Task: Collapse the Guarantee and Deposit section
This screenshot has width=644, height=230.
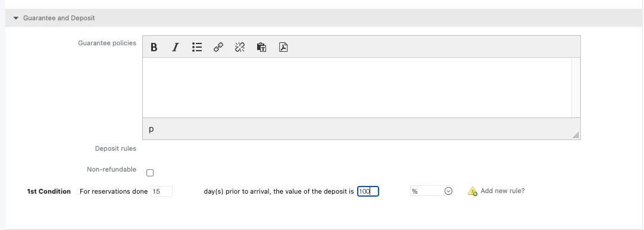Action: [16, 18]
